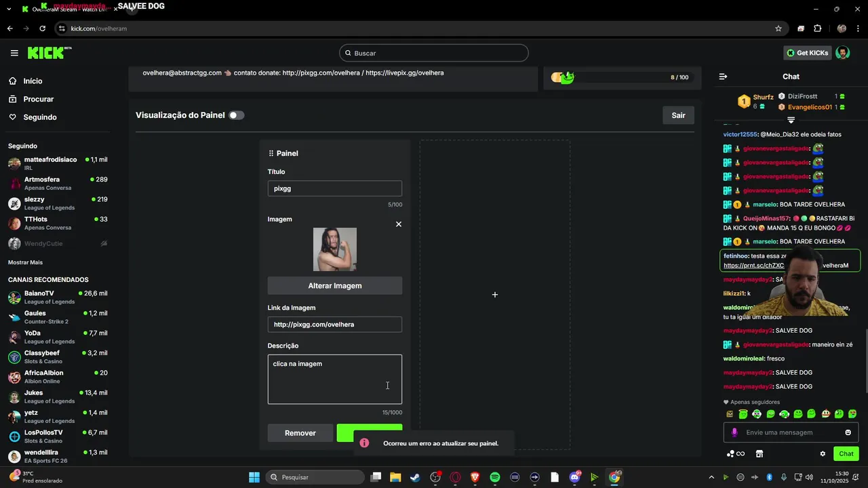
Task: Click the Link da Imagem field
Action: (x=335, y=325)
